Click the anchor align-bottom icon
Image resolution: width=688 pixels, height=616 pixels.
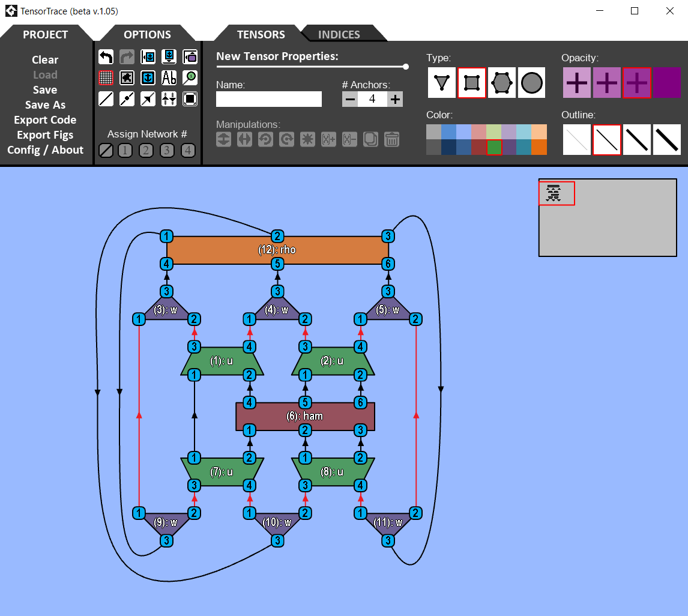click(x=169, y=56)
